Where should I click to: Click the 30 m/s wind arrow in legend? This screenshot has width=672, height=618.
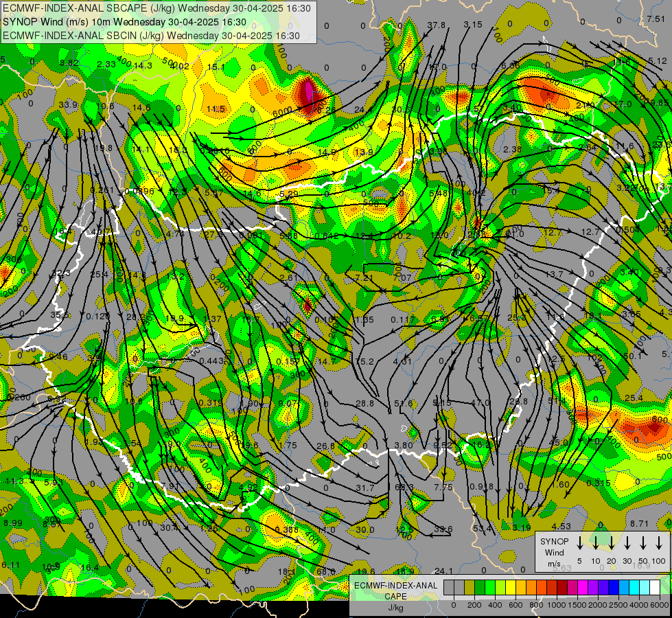coord(627,543)
